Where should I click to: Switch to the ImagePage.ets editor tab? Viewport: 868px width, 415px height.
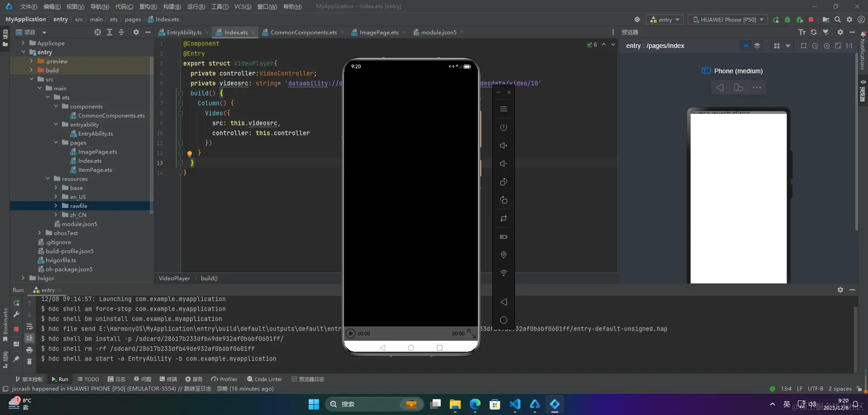(x=378, y=32)
